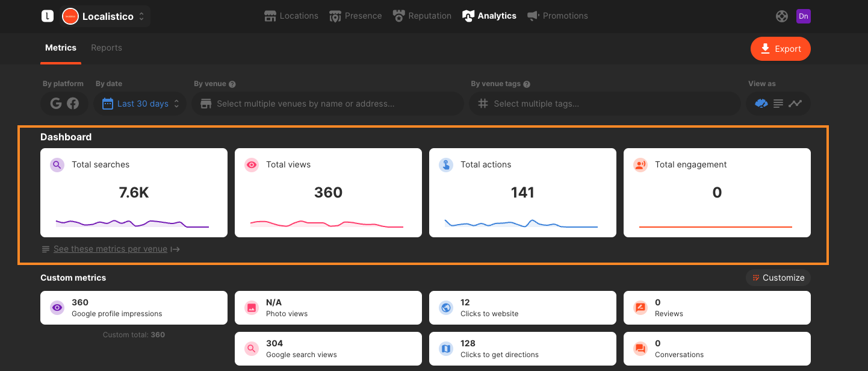Click the 141 total actions value
This screenshot has height=371, width=868.
pyautogui.click(x=522, y=193)
